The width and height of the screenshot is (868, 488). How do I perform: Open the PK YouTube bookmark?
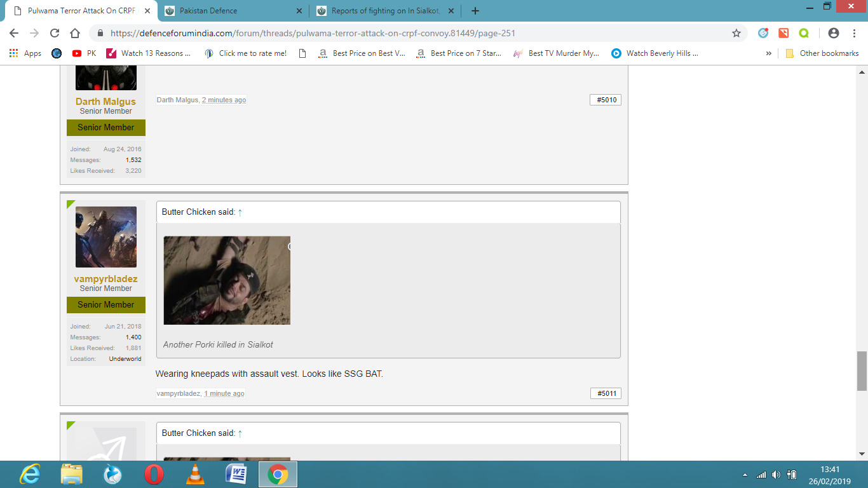pos(84,53)
